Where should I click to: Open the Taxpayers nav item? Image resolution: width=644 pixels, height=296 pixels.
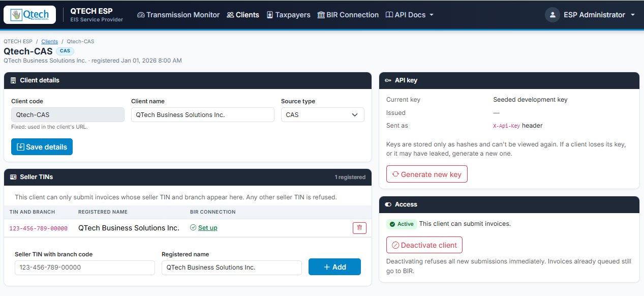pyautogui.click(x=288, y=15)
